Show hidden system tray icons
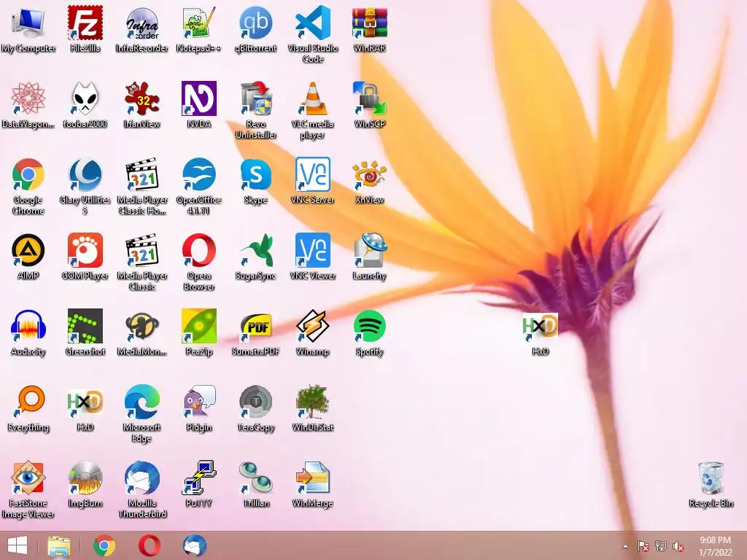Screen dimensions: 747x560 point(625,546)
